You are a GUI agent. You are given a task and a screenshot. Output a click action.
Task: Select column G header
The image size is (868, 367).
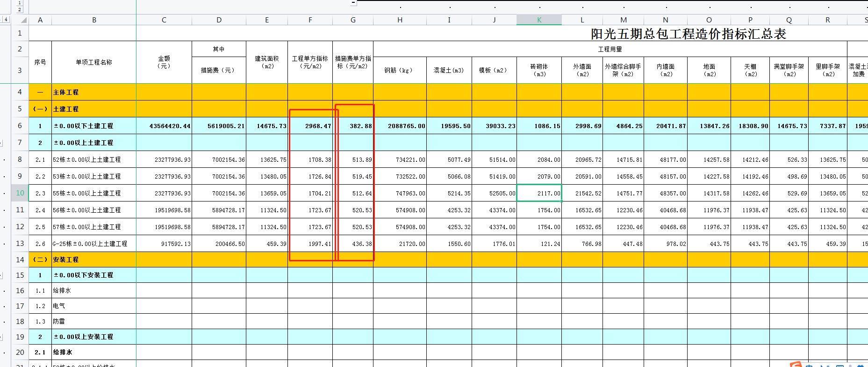point(353,20)
